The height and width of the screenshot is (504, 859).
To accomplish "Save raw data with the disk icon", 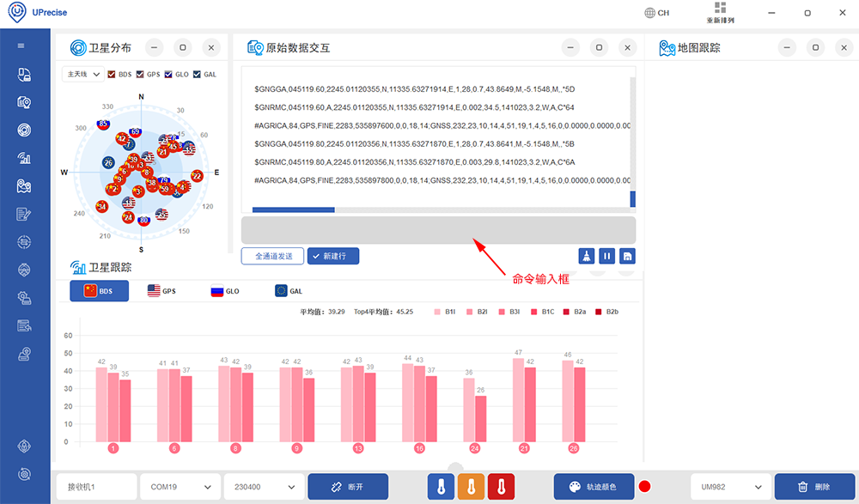I will (x=627, y=256).
